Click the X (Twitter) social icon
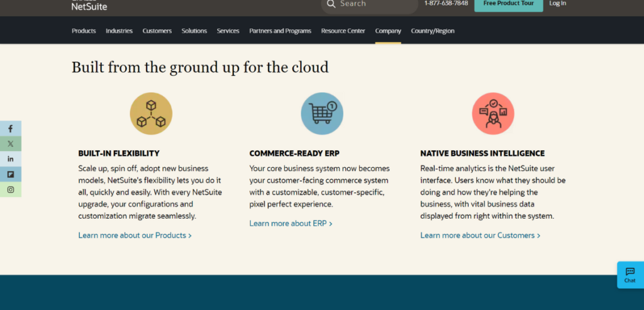The height and width of the screenshot is (310, 644). point(11,143)
